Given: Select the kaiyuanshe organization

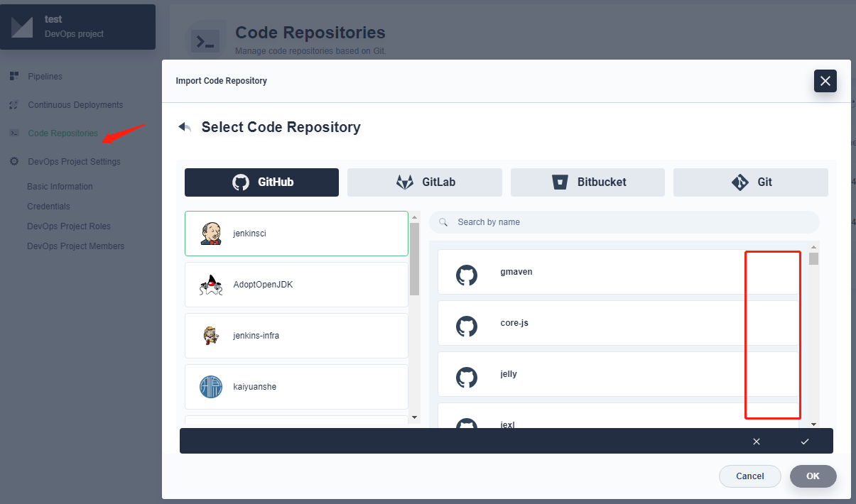Looking at the screenshot, I should [296, 387].
